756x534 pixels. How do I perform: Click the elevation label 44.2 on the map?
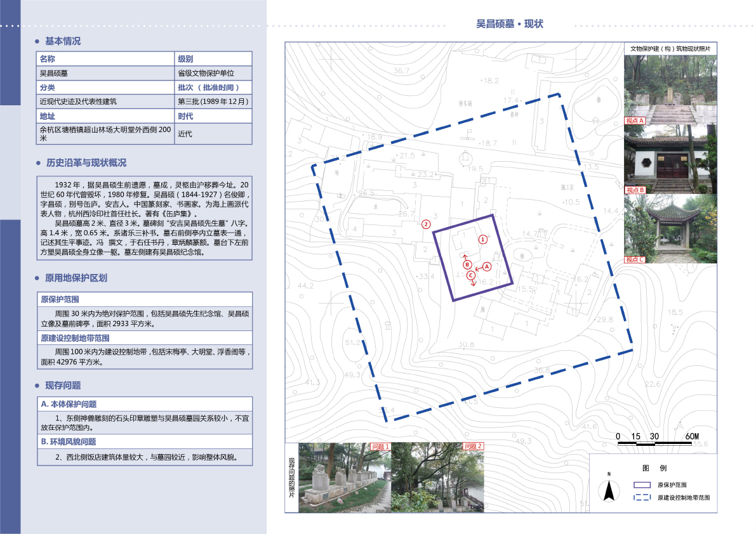click(306, 285)
